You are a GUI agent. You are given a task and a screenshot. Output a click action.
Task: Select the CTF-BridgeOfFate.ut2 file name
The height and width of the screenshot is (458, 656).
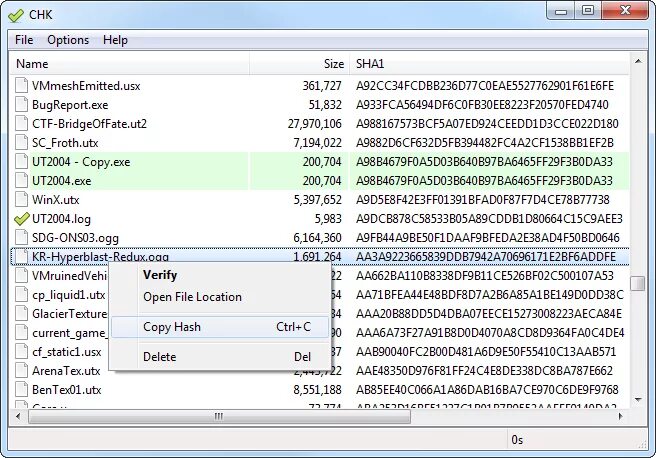pos(90,124)
